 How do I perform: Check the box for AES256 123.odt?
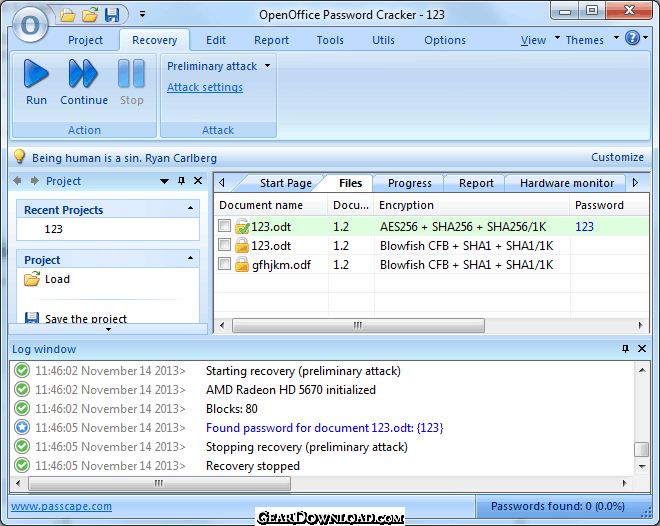click(x=224, y=226)
